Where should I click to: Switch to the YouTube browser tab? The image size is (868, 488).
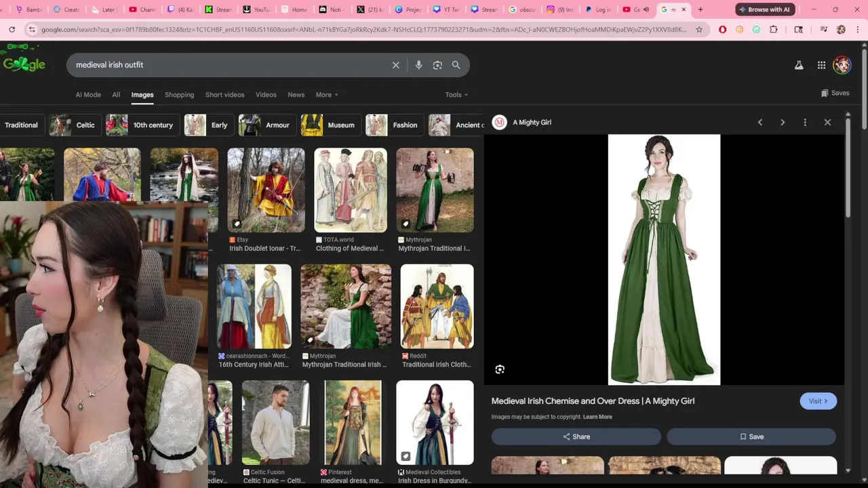256,9
